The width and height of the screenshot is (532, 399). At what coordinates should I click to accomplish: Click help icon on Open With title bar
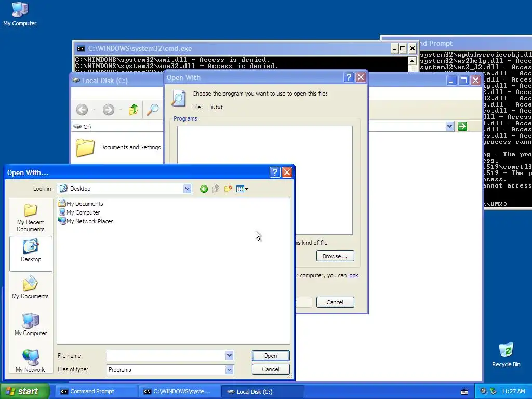[349, 77]
